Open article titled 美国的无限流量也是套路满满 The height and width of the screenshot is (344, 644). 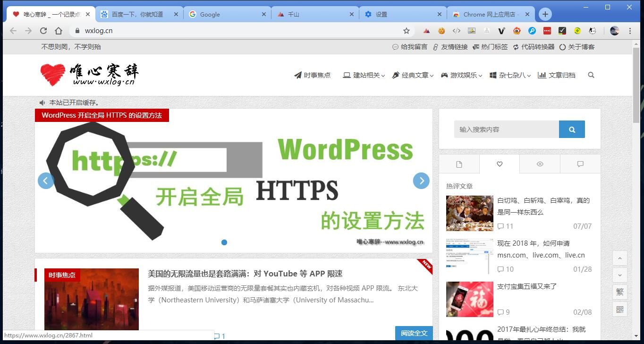click(x=245, y=274)
